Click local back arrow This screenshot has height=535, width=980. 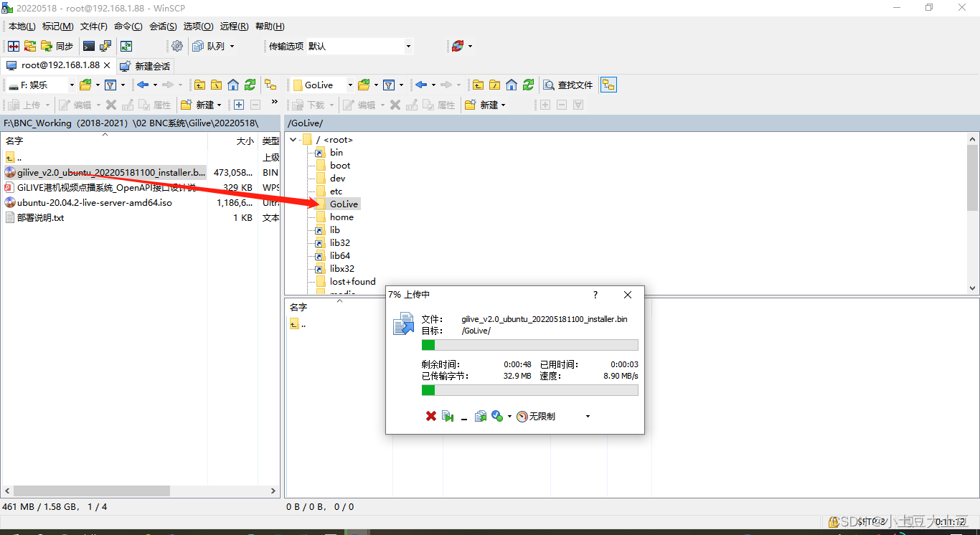(143, 85)
